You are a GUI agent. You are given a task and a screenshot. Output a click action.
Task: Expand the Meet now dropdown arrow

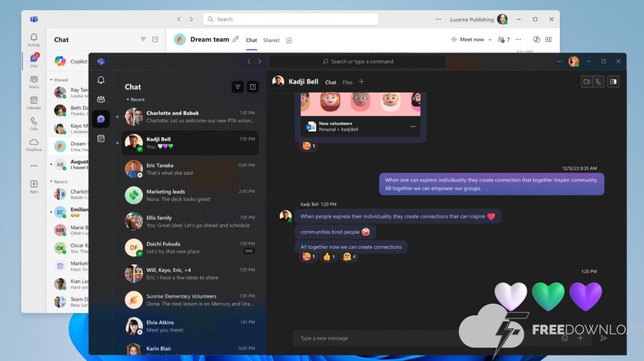point(490,40)
